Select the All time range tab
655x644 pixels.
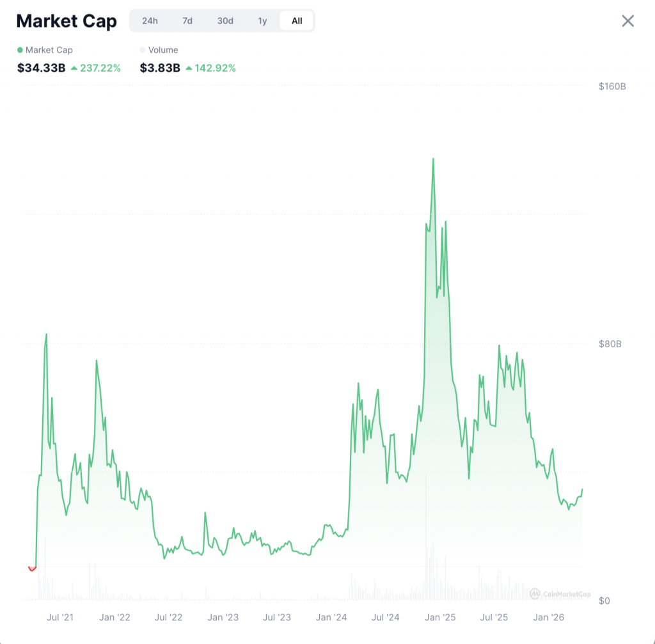pyautogui.click(x=297, y=21)
